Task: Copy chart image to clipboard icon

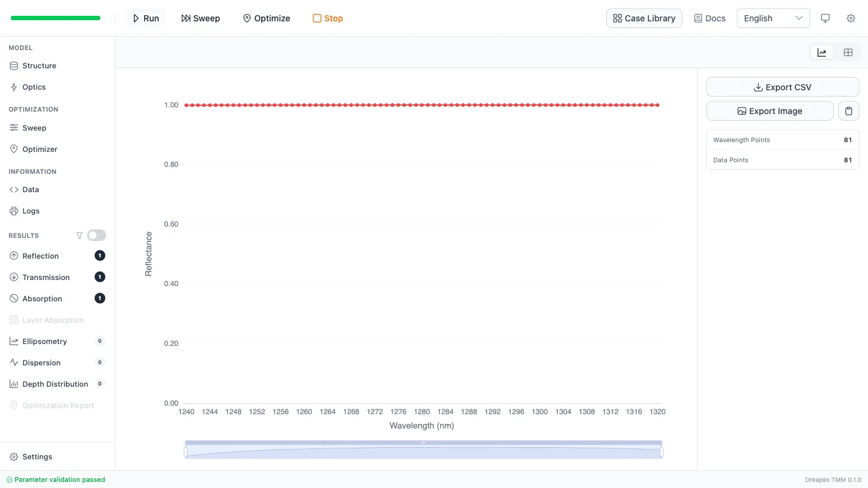Action: point(848,111)
